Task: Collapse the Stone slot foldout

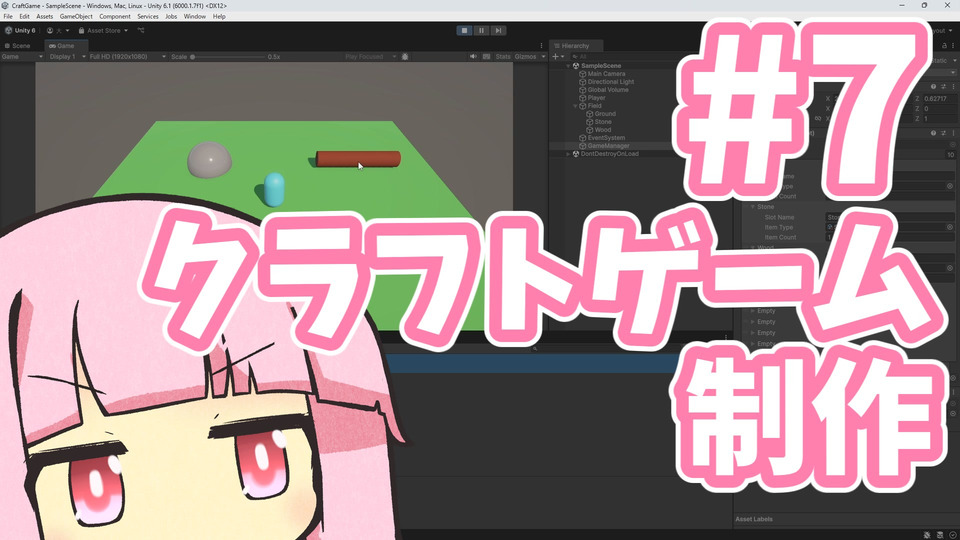Action: pyautogui.click(x=753, y=207)
